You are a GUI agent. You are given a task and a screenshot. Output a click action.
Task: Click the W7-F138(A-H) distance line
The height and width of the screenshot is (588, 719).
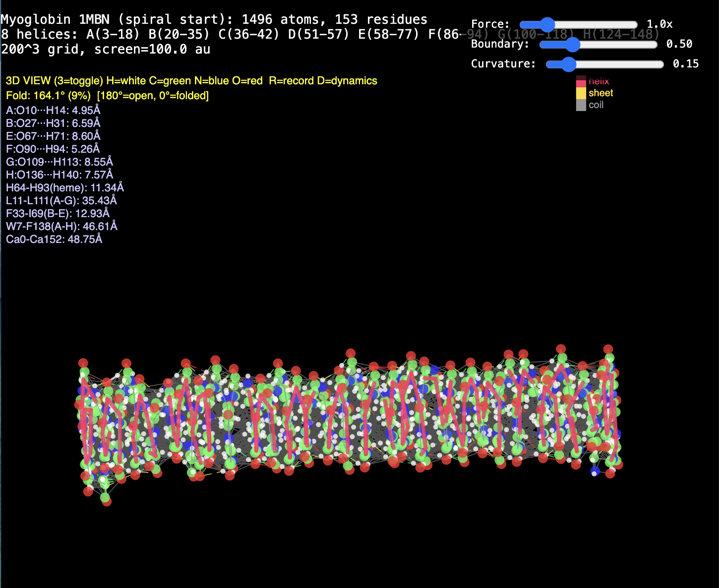61,227
